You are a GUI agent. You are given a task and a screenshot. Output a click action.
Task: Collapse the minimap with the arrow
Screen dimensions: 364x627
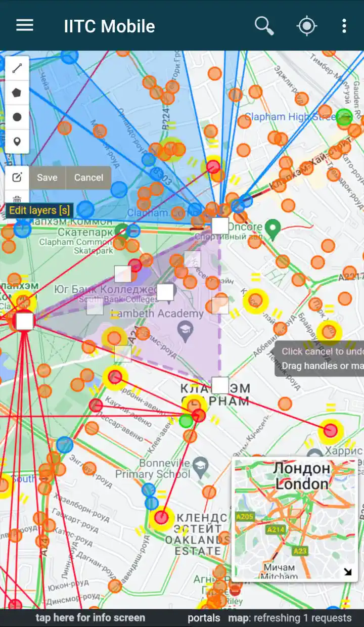(348, 571)
